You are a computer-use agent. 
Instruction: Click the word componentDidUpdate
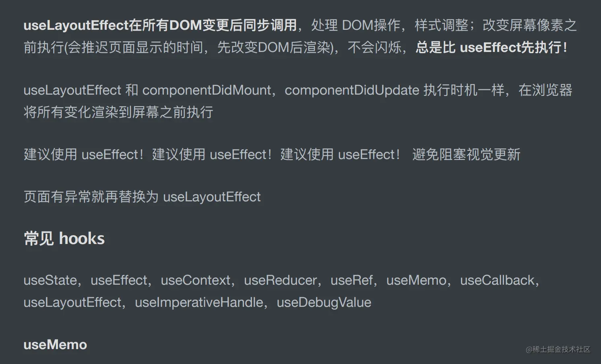click(352, 90)
